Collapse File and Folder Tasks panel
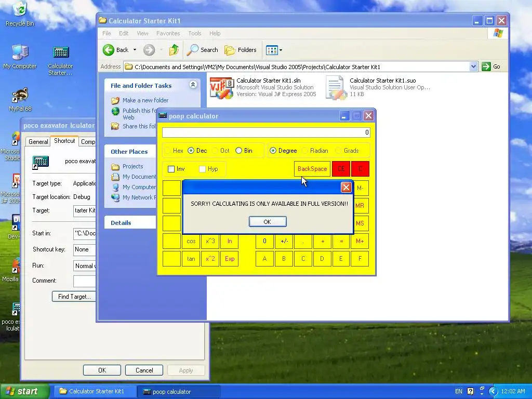The height and width of the screenshot is (399, 532). (x=193, y=85)
